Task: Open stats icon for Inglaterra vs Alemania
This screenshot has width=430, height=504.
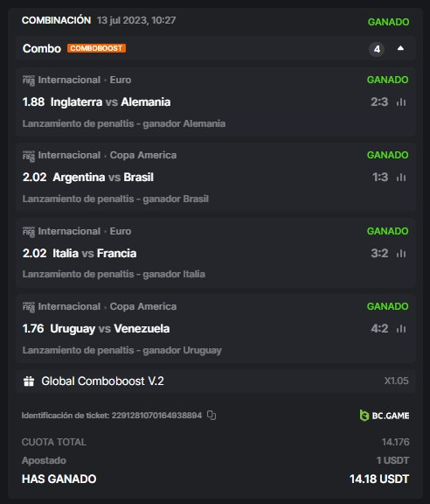Action: (401, 102)
